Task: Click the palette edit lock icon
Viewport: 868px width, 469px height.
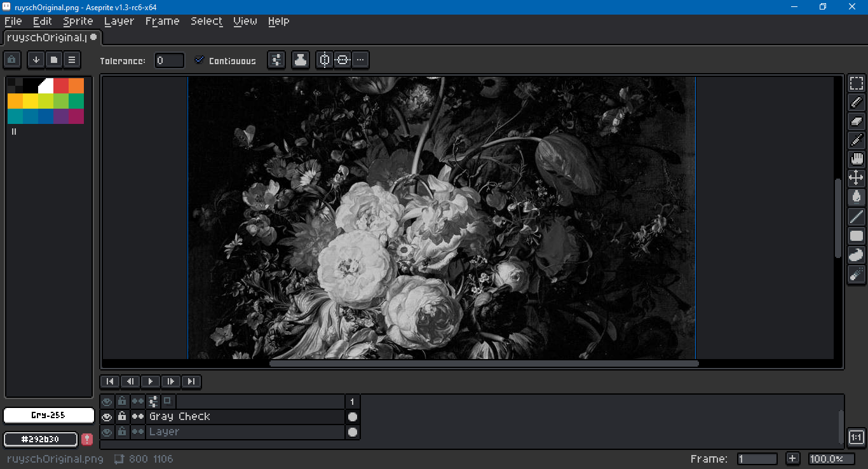Action: point(12,60)
